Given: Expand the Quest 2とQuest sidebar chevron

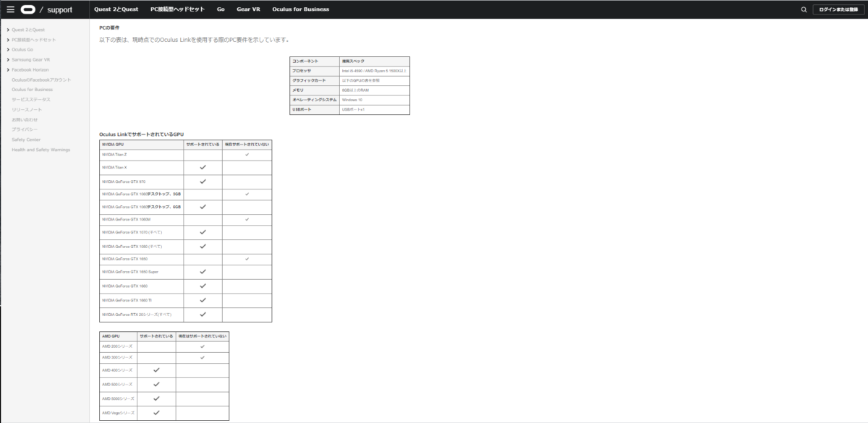Looking at the screenshot, I should [8, 30].
